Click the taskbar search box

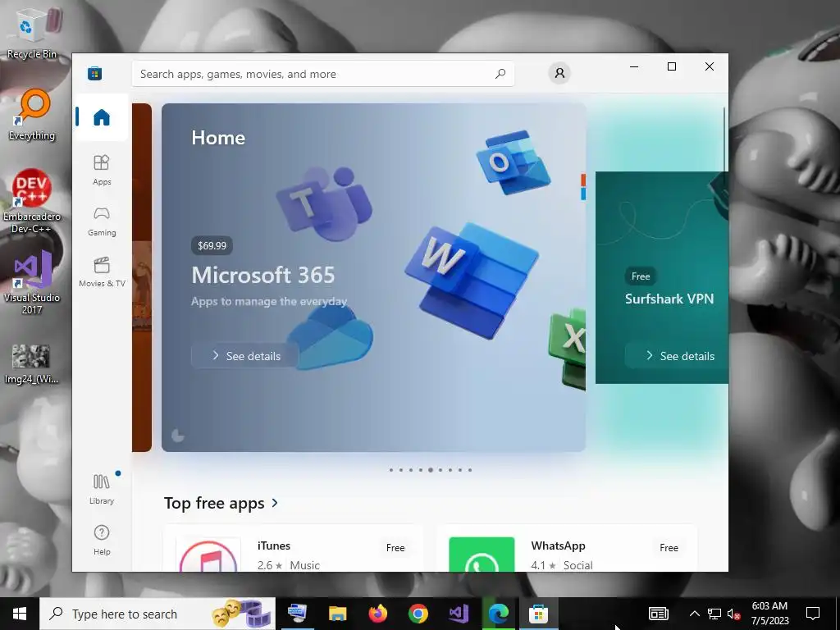point(157,614)
